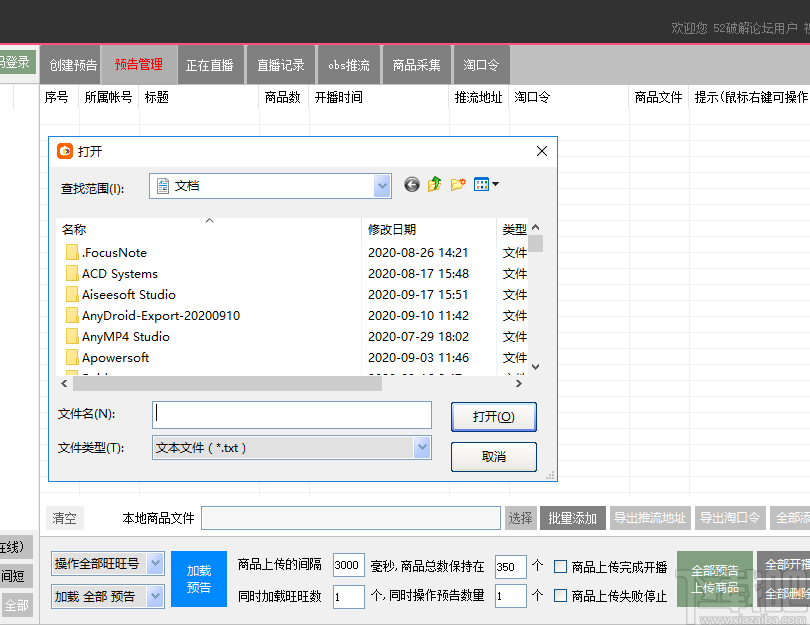Focus the 本地商品文件 input field

tap(351, 518)
